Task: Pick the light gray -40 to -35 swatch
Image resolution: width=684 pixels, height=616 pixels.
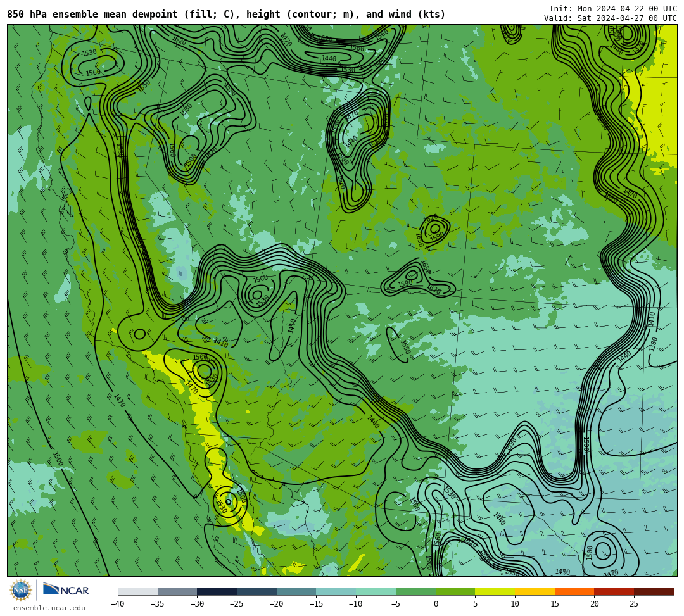Action: [x=138, y=591]
